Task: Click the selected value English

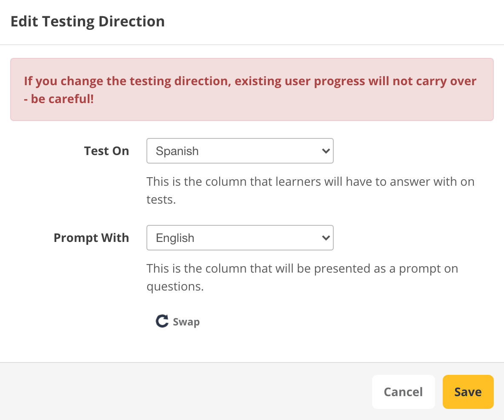Action: [175, 238]
